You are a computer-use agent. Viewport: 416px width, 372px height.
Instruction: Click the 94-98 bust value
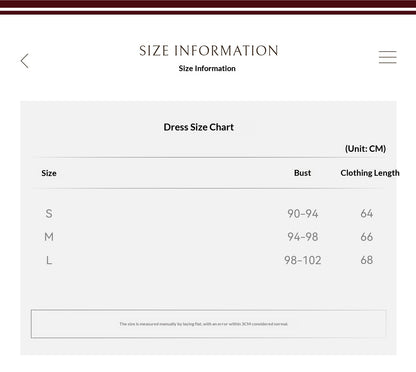tap(303, 237)
